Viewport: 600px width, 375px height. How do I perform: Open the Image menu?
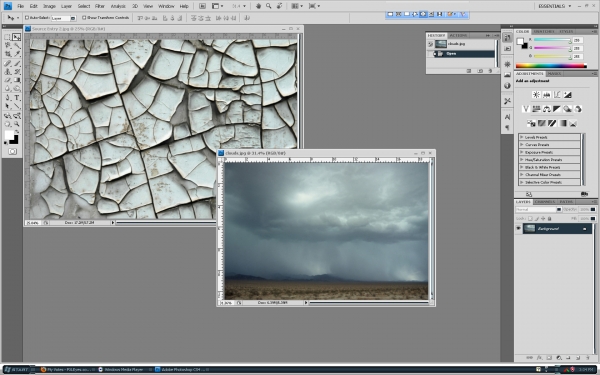[x=49, y=6]
